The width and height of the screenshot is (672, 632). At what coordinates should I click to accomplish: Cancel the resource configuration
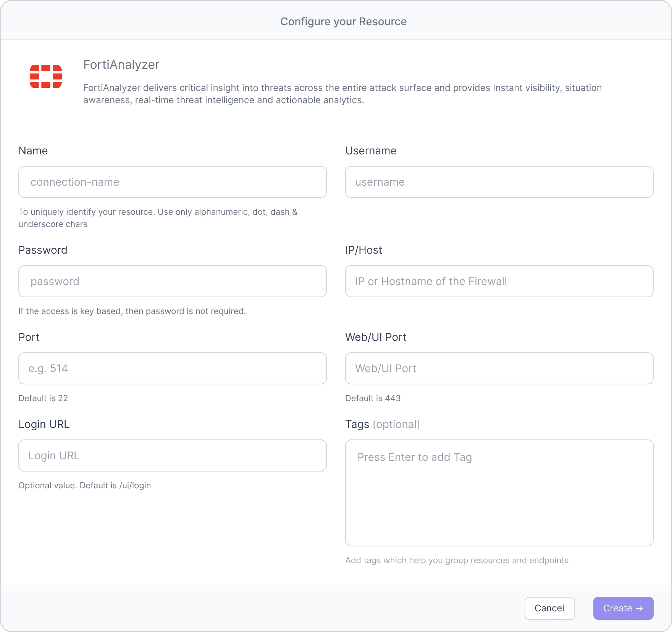[549, 608]
